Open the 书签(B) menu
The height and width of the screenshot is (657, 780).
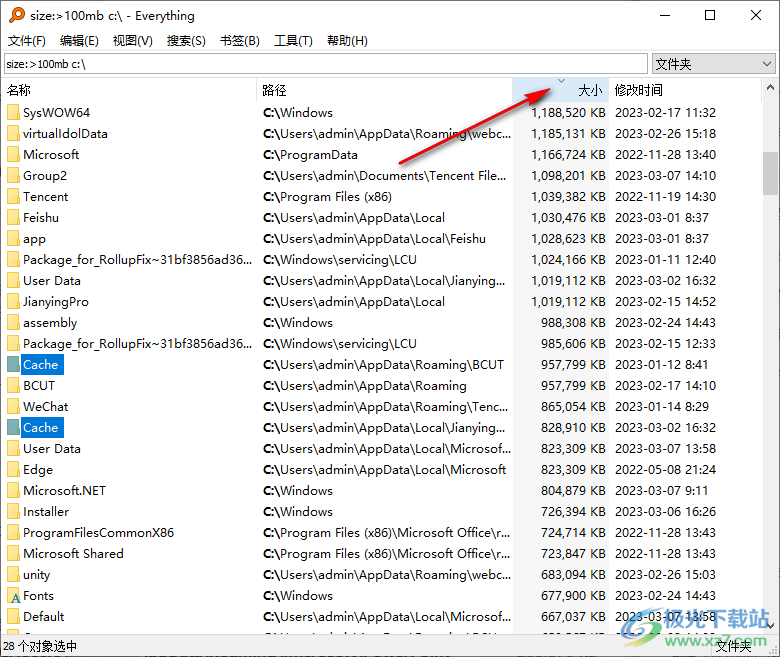[x=240, y=41]
